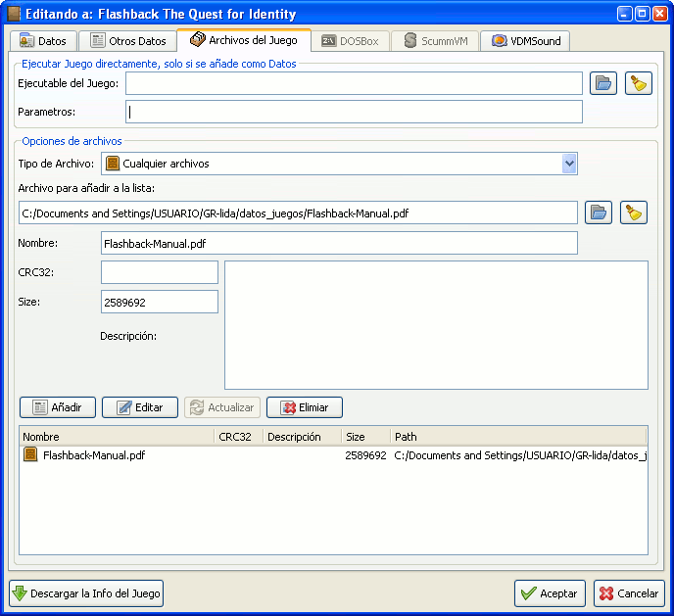Click folder icon next to Ejecutable del Juego

coord(602,83)
